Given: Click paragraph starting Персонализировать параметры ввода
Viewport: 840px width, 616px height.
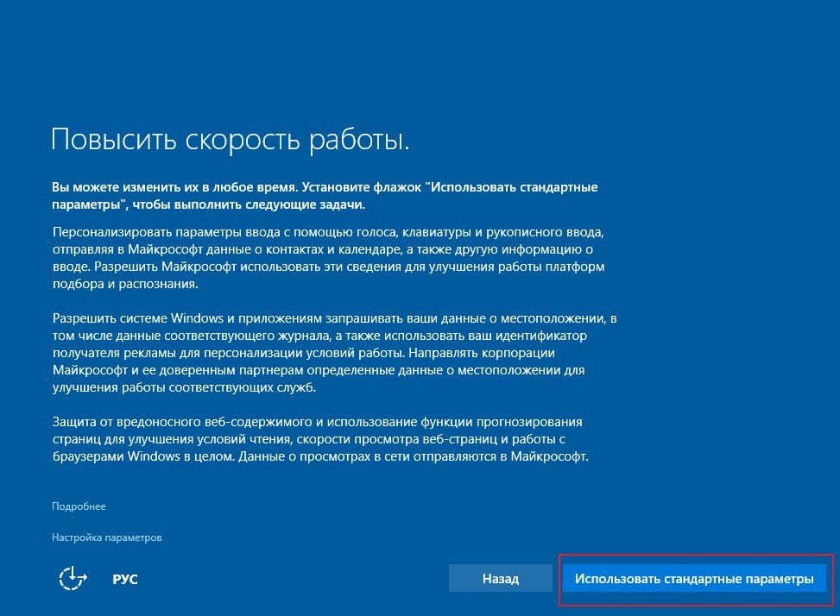Looking at the screenshot, I should (x=328, y=258).
